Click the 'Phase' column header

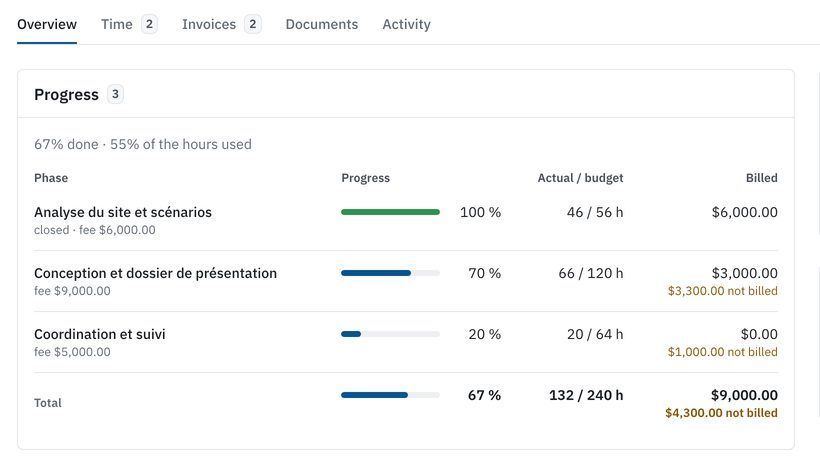51,178
